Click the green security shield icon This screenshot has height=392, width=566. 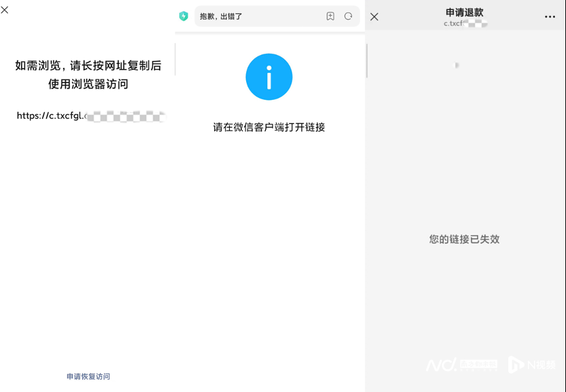coord(184,17)
